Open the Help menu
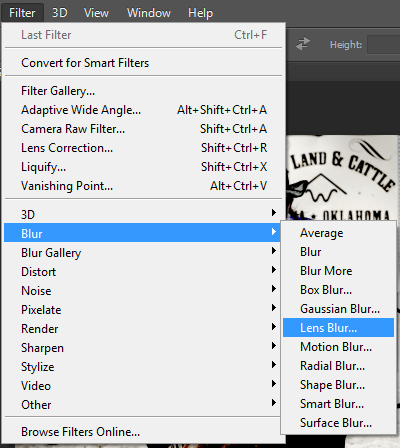This screenshot has width=400, height=448. (200, 13)
